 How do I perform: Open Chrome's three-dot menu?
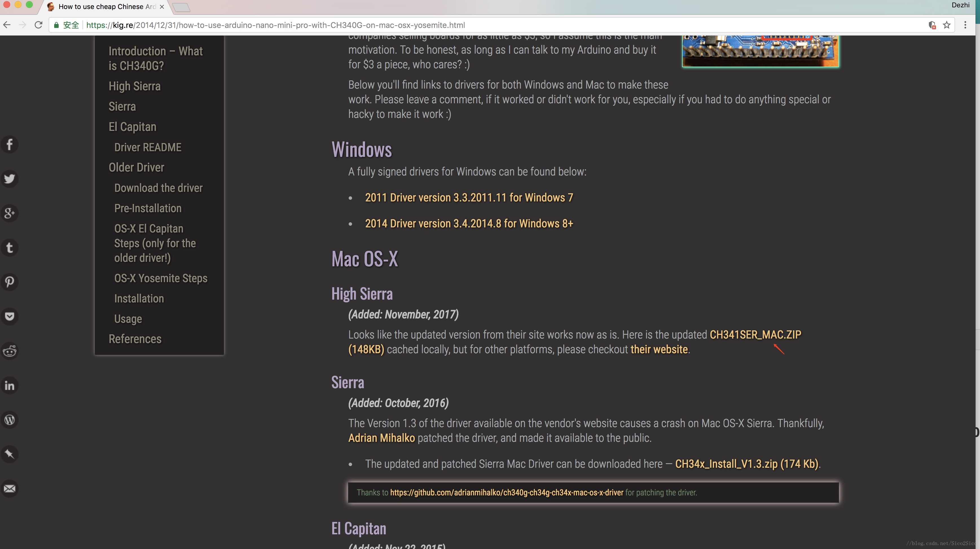(965, 25)
